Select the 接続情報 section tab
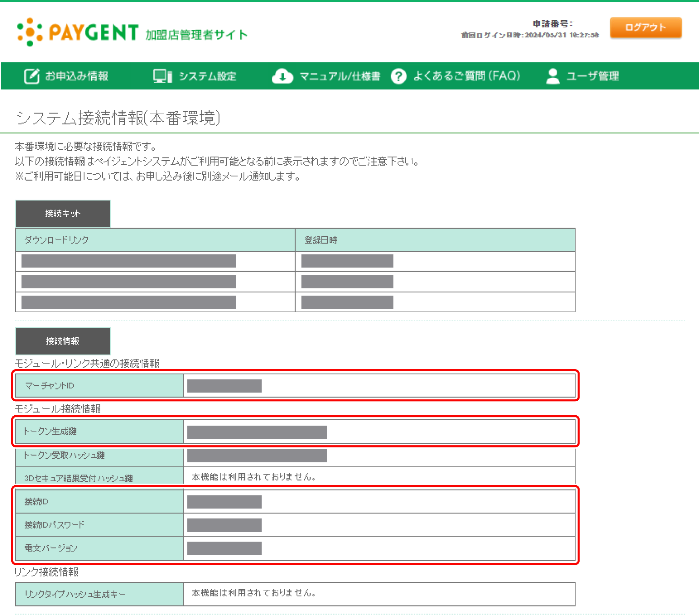699x616 pixels. [63, 341]
